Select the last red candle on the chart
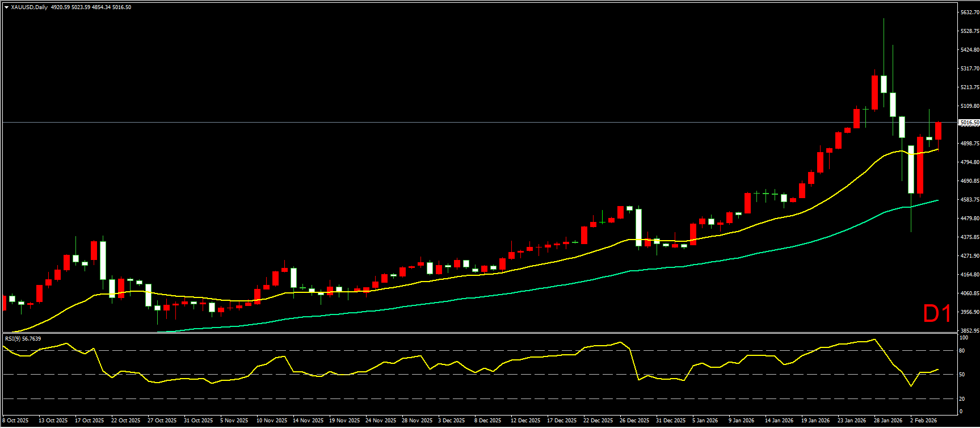 (938, 131)
